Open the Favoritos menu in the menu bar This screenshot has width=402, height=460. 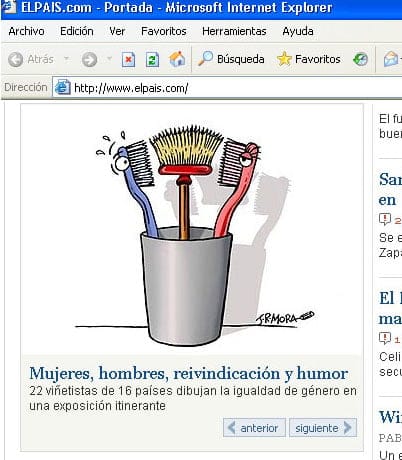click(x=164, y=31)
